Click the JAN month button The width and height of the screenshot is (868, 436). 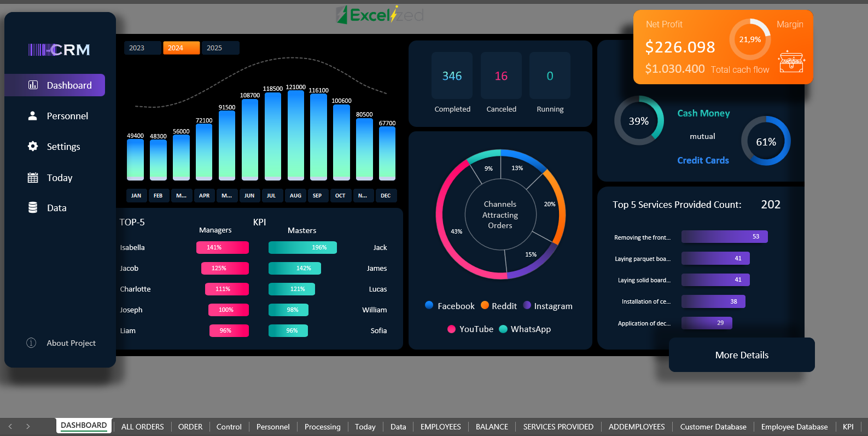[136, 195]
